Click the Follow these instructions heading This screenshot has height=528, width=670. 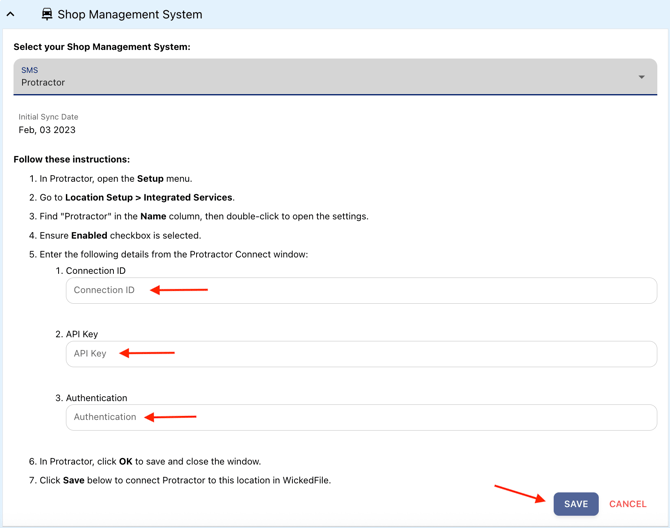click(x=72, y=159)
